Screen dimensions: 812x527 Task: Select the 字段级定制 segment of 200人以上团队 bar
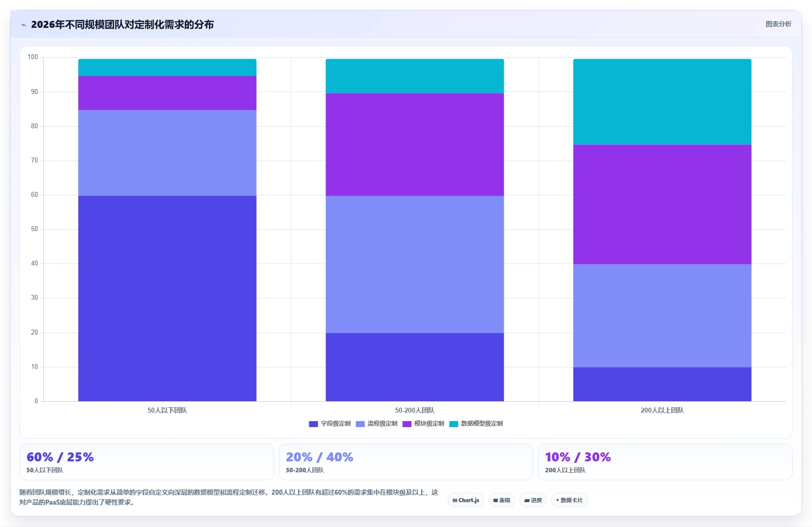coord(662,384)
